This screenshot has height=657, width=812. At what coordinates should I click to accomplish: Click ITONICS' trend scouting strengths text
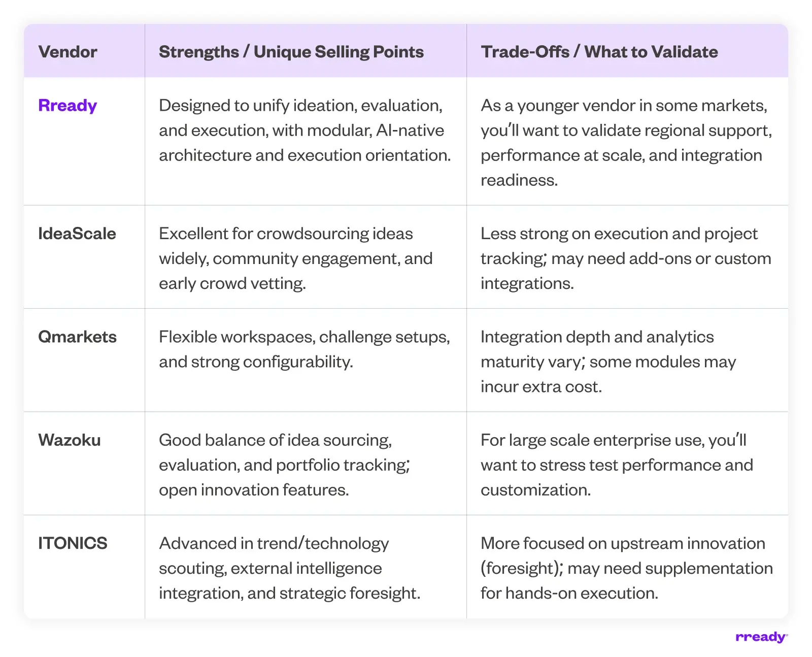(x=289, y=568)
